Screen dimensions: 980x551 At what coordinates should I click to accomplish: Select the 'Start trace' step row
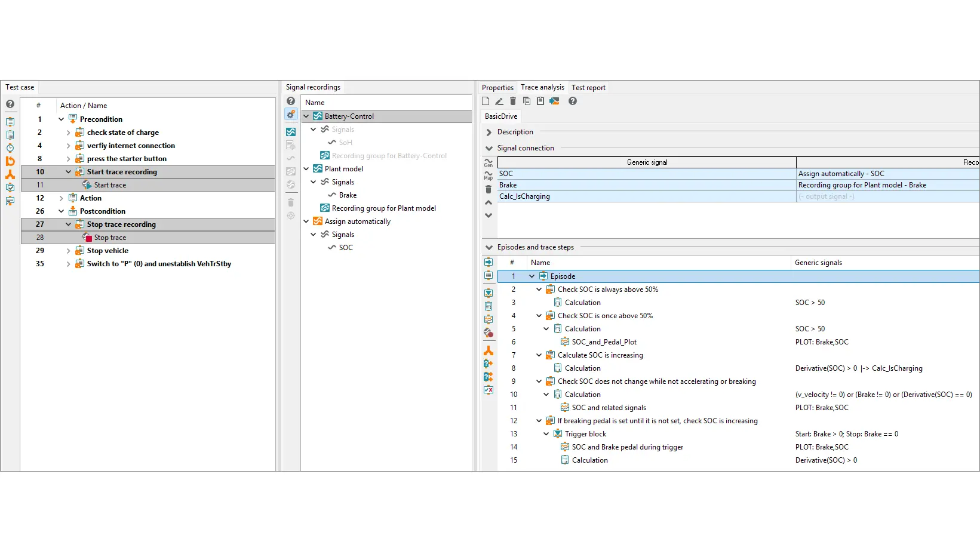pyautogui.click(x=148, y=185)
